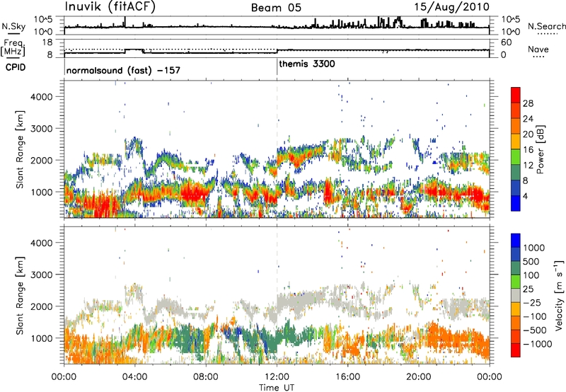The height and width of the screenshot is (392, 566).
Task: Pick the top blue segment of Velocity colorbar
Action: (516, 241)
